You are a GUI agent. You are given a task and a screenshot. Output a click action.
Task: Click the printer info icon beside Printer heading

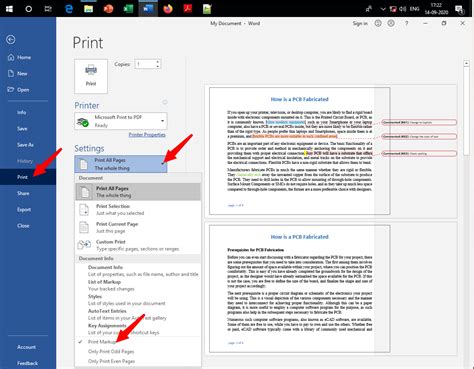tap(165, 102)
